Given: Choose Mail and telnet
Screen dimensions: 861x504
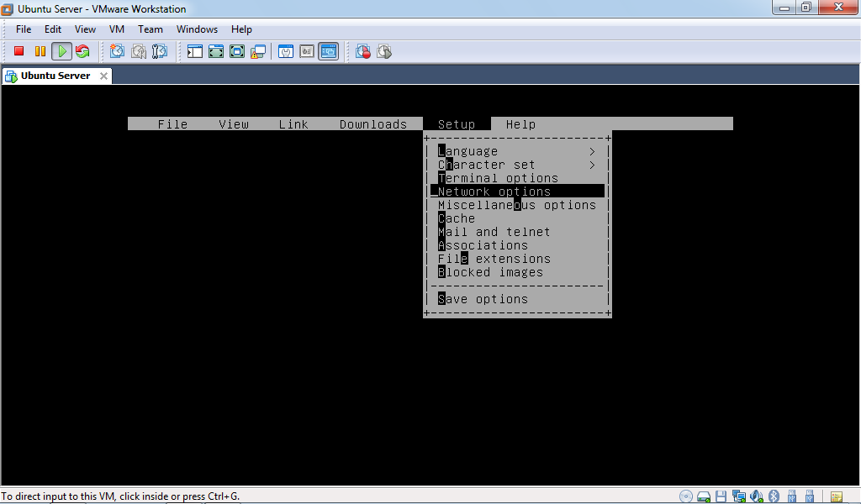Looking at the screenshot, I should pos(517,232).
